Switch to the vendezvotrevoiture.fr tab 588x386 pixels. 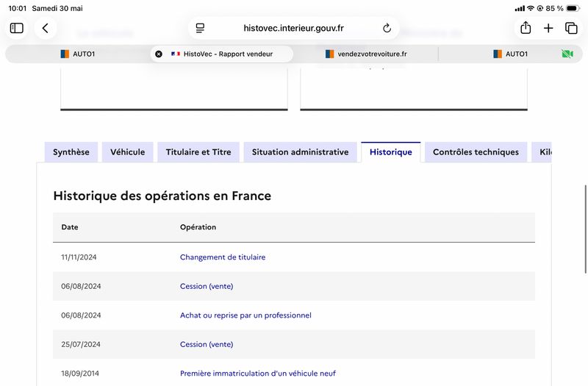[x=366, y=54]
